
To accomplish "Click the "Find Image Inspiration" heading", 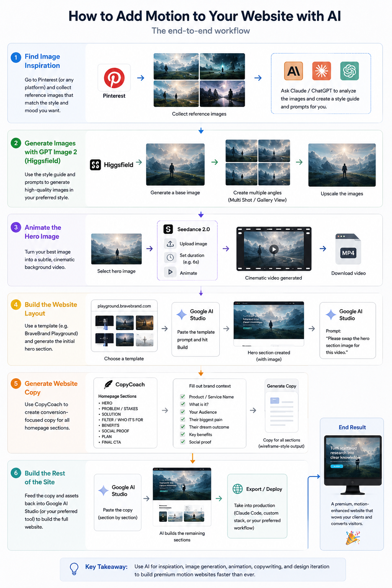I will click(42, 61).
